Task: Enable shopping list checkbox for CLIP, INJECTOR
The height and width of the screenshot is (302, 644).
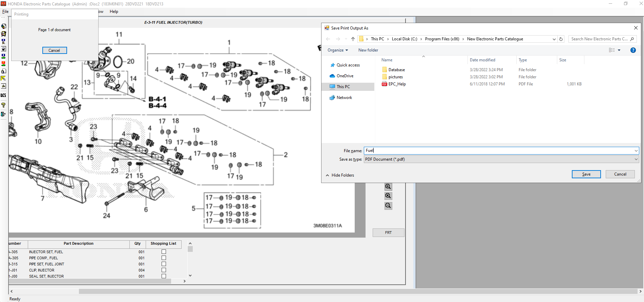Action: tap(164, 270)
